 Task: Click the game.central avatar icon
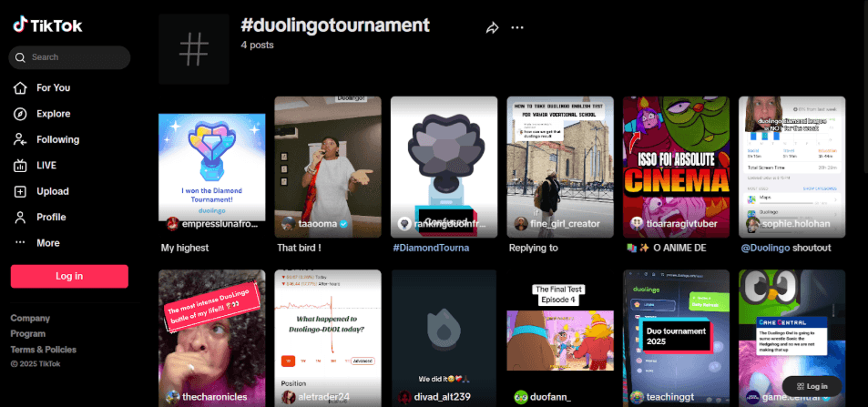coord(752,397)
